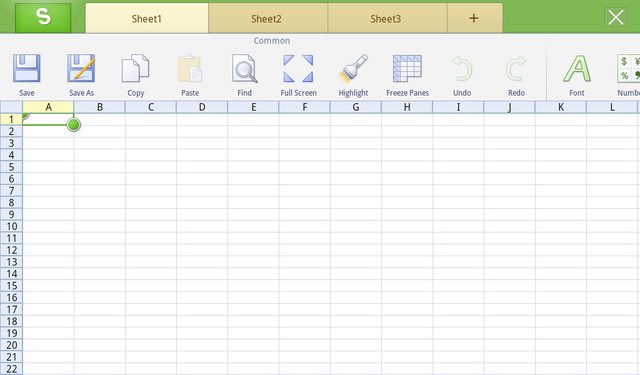Image resolution: width=640 pixels, height=375 pixels.
Task: Select the Sheet1 tab
Action: pos(147,18)
